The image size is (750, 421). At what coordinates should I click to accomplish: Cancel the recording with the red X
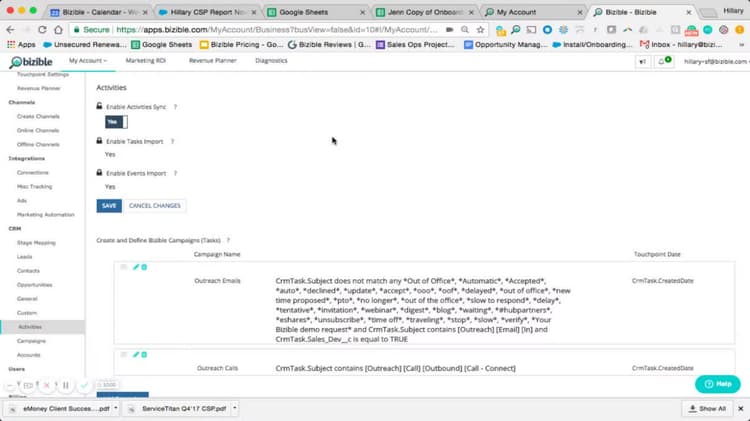click(x=46, y=385)
